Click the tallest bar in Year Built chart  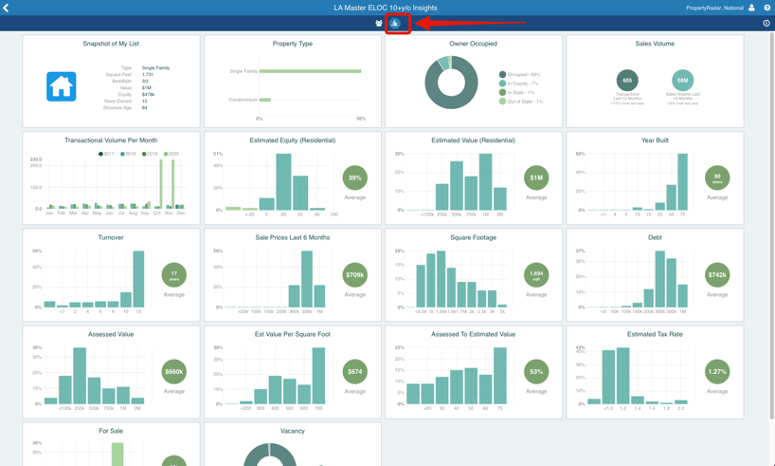(x=683, y=182)
